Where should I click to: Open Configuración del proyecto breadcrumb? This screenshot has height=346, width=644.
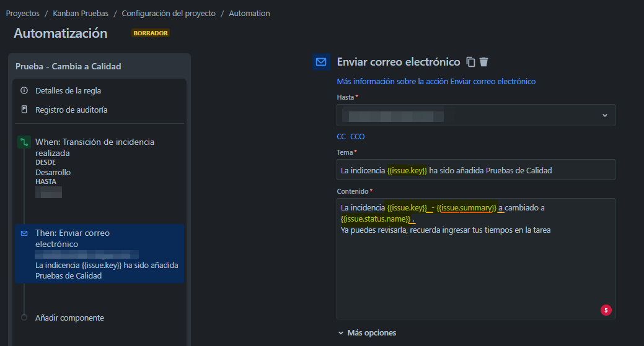tap(169, 14)
